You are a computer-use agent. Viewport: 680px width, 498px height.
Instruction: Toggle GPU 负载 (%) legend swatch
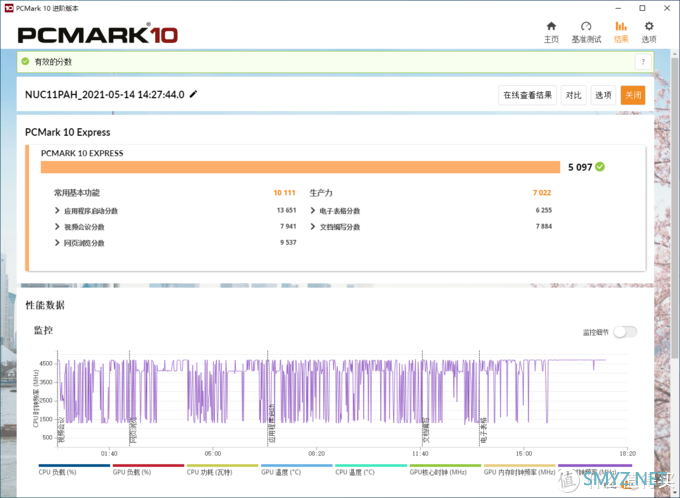(148, 465)
